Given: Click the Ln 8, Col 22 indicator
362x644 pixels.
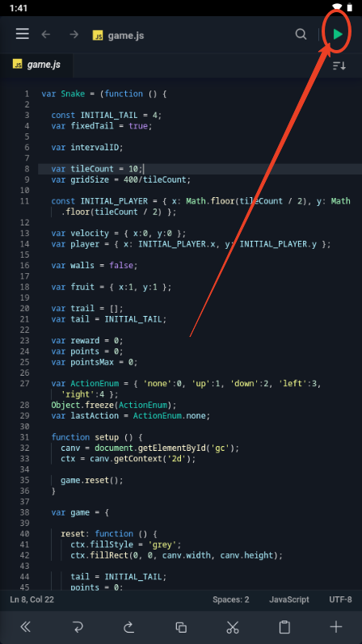Looking at the screenshot, I should 32,600.
